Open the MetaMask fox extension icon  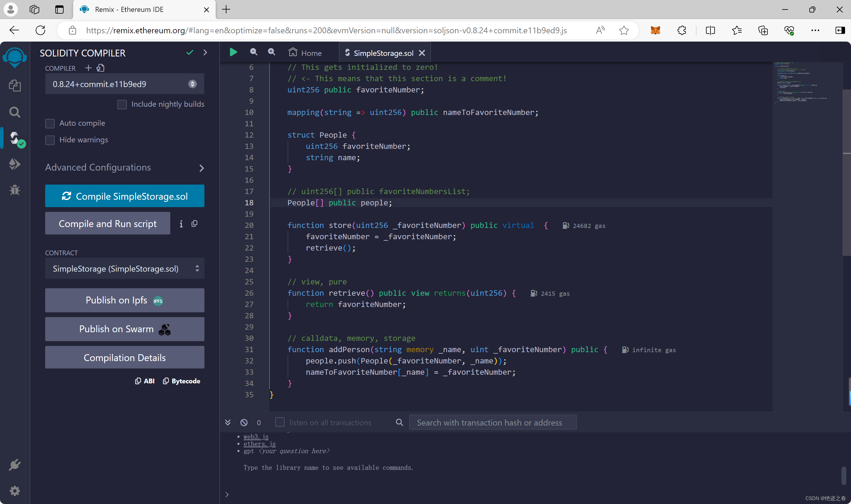[655, 30]
